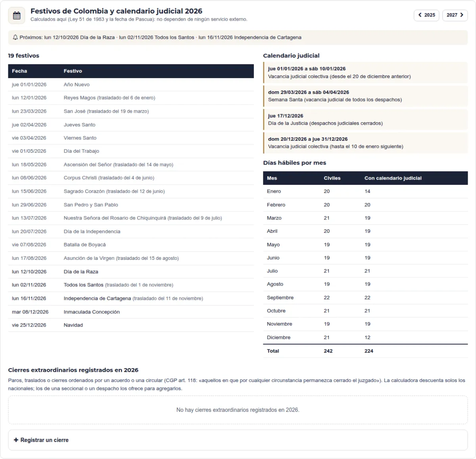Select the total judicial value 224
The height and width of the screenshot is (459, 476).
tap(369, 351)
